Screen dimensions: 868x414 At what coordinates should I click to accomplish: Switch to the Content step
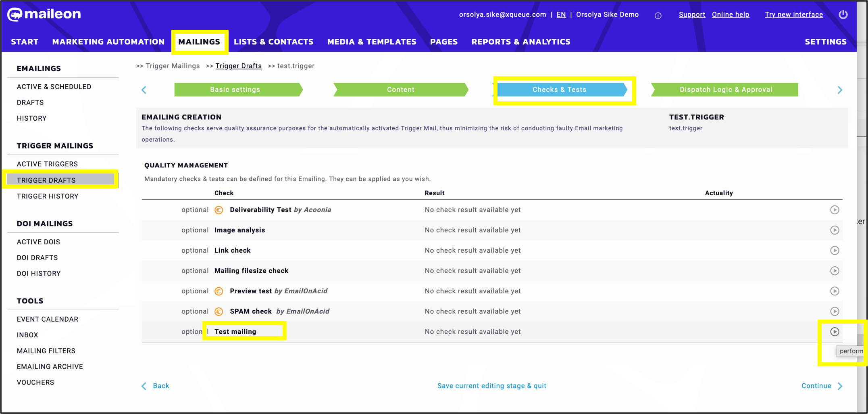click(401, 90)
